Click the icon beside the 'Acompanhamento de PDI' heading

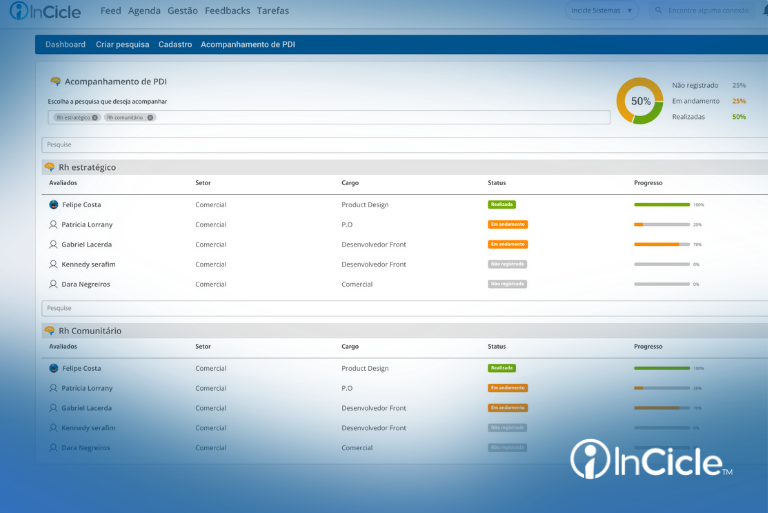pyautogui.click(x=56, y=81)
